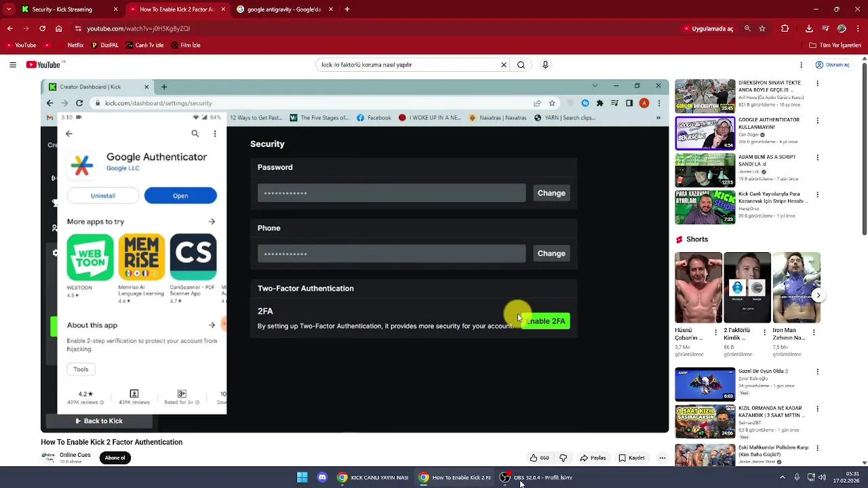Show hidden system tray icons
This screenshot has height=488, width=868.
[782, 477]
